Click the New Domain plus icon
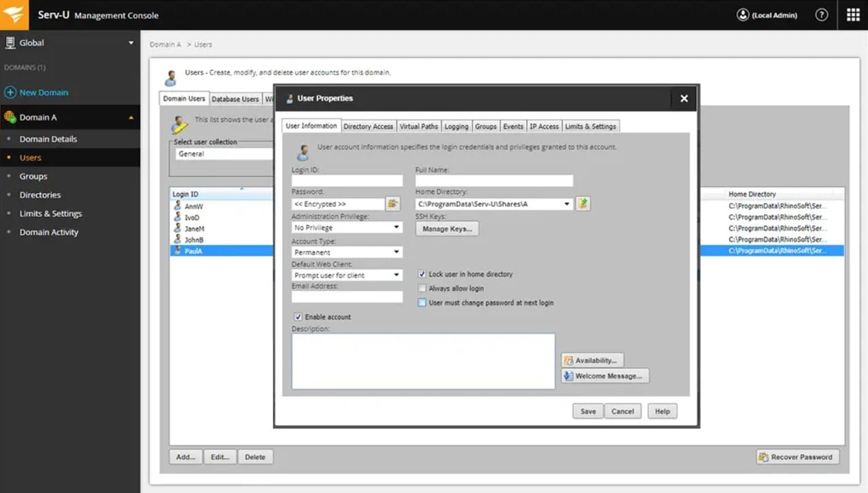868x493 pixels. (10, 92)
